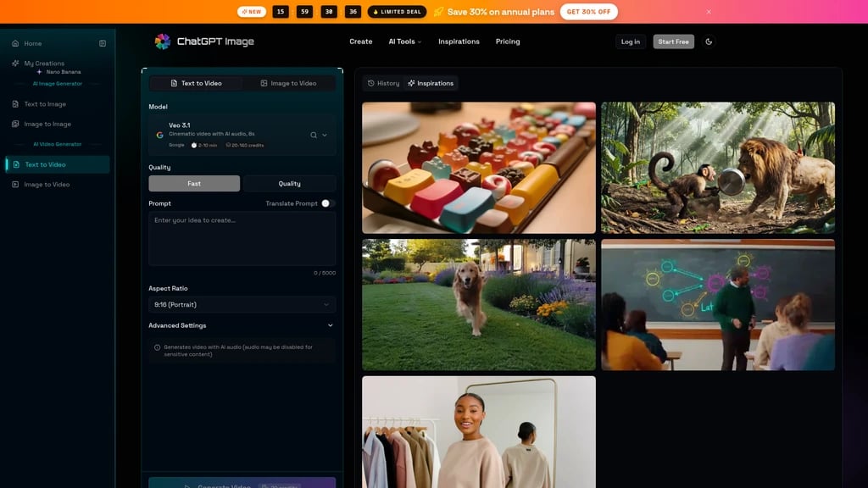Click the Home icon in sidebar

point(15,43)
